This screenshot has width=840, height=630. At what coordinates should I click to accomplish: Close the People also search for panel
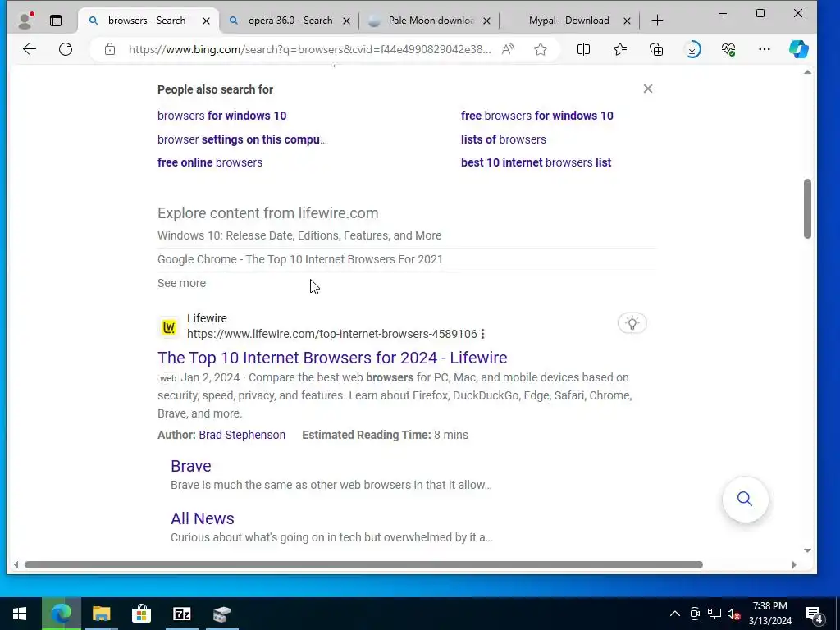click(648, 89)
